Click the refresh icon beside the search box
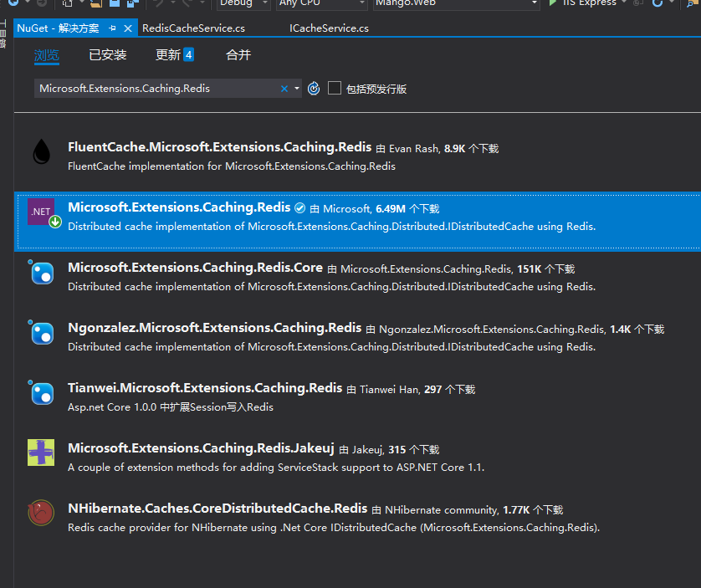This screenshot has width=701, height=588. pyautogui.click(x=314, y=89)
